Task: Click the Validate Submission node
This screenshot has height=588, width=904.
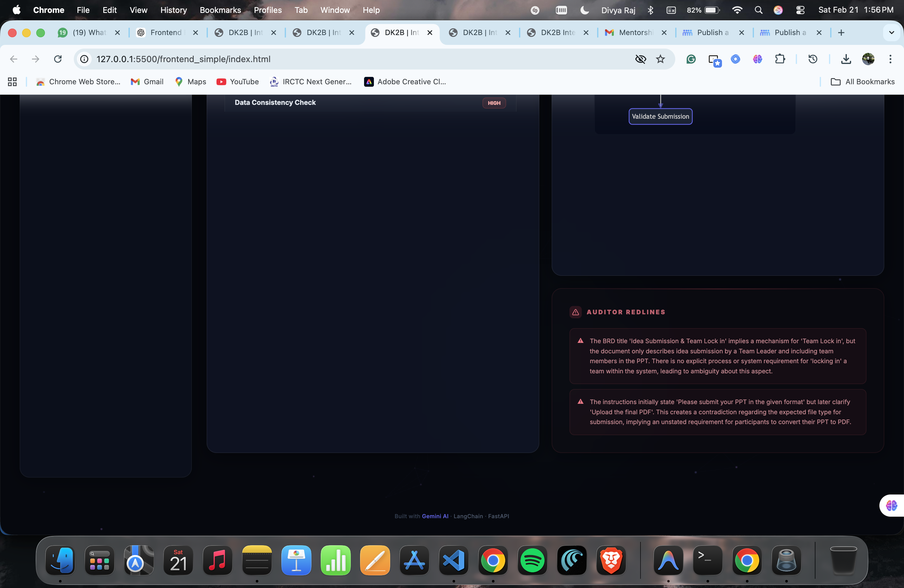Action: click(x=660, y=117)
